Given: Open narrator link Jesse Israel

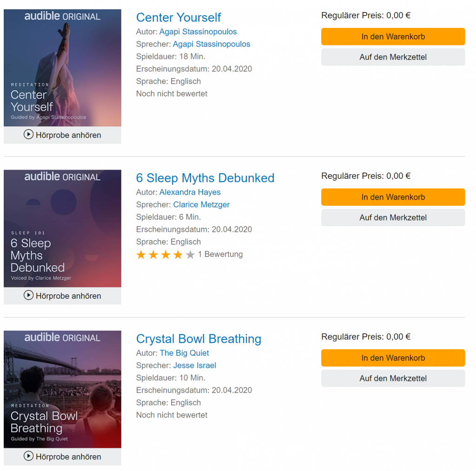Looking at the screenshot, I should pos(194,366).
